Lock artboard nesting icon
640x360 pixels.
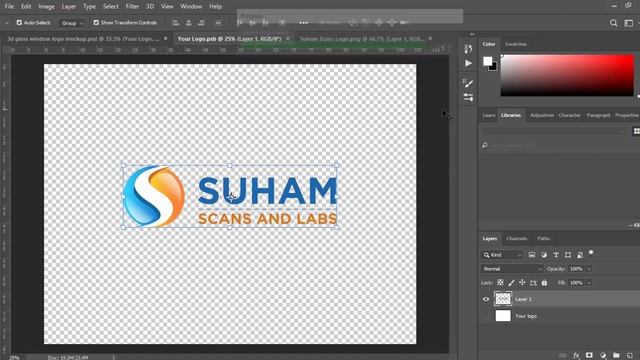(x=533, y=282)
